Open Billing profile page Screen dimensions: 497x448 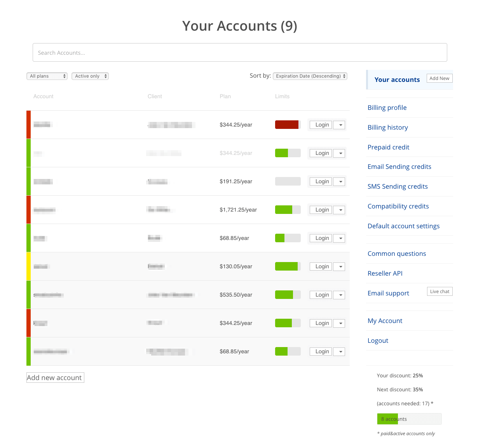387,108
